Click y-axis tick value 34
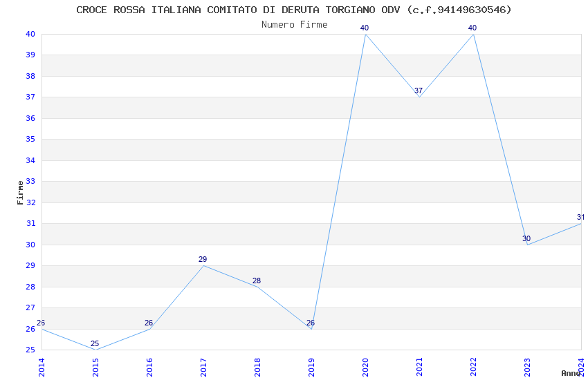Viewport: 588px width, 380px height. pos(30,160)
